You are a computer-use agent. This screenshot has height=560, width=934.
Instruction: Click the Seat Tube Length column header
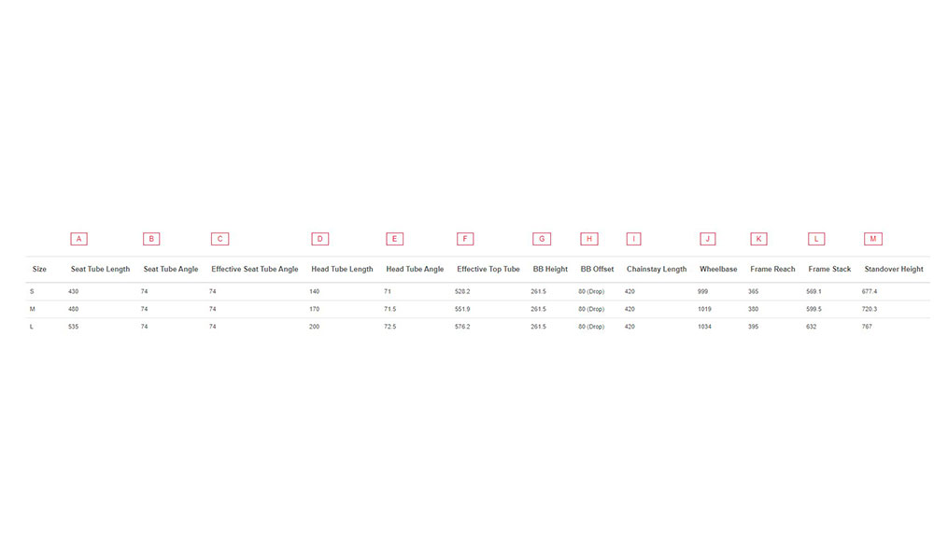point(100,269)
